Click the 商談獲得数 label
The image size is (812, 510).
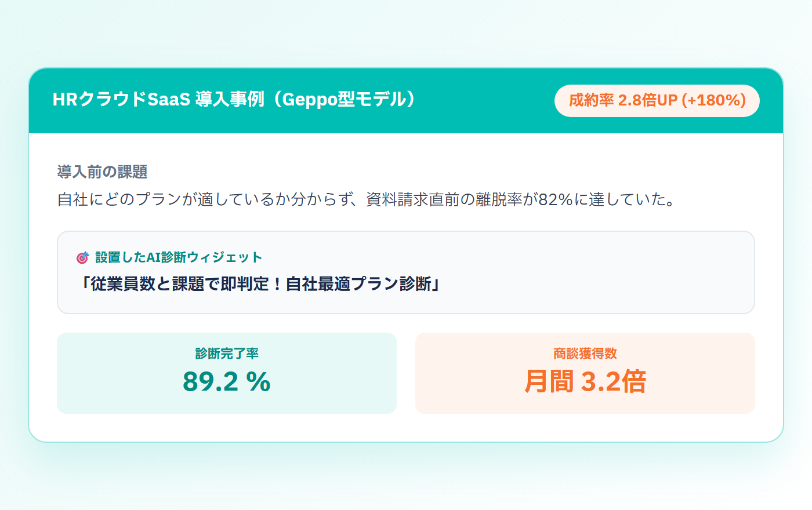coord(585,354)
